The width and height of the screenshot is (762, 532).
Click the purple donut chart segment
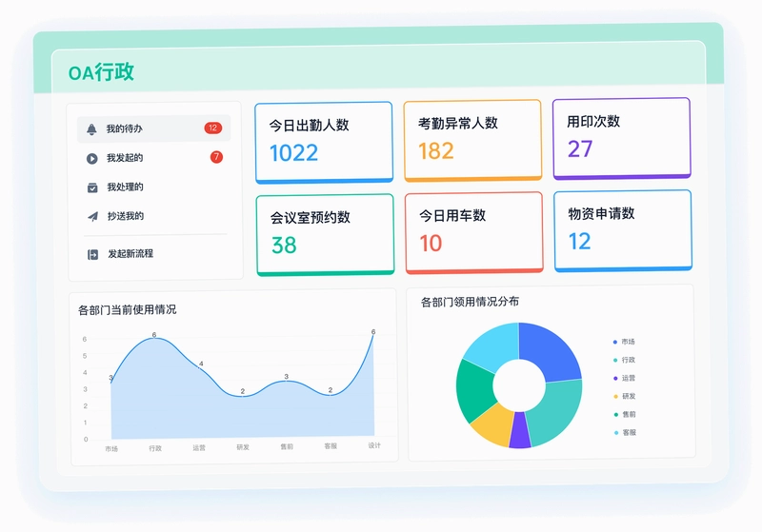519,430
